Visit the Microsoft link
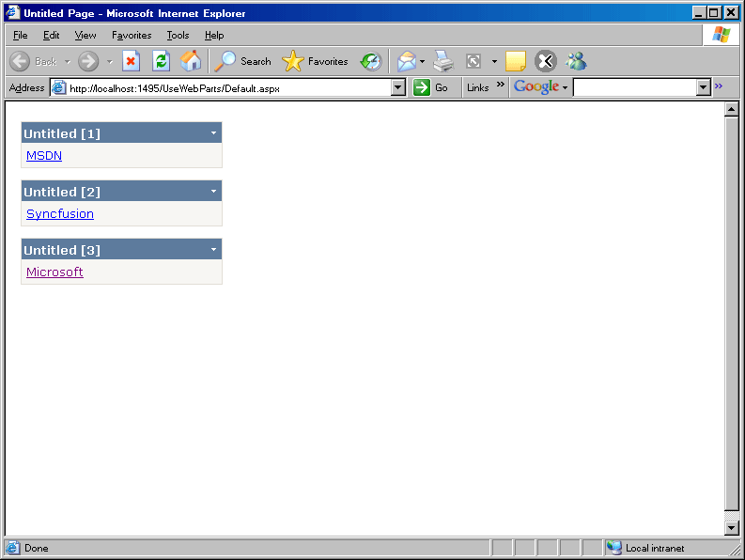 click(x=54, y=272)
